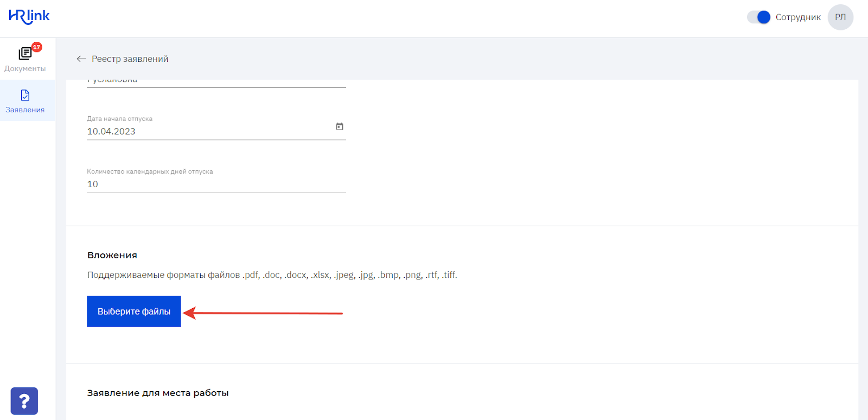Toggle the Сотрудник role switch

pyautogui.click(x=758, y=17)
